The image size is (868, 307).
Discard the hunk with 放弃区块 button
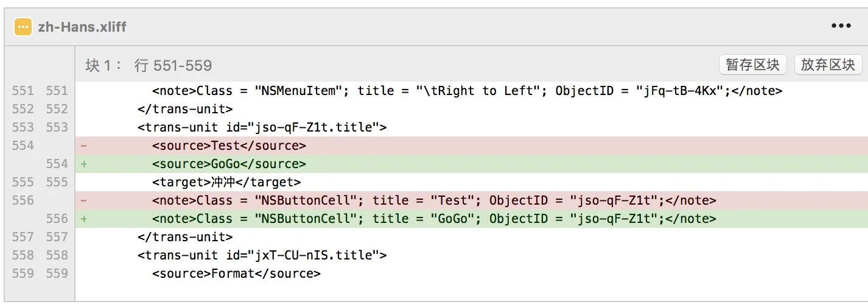point(828,65)
